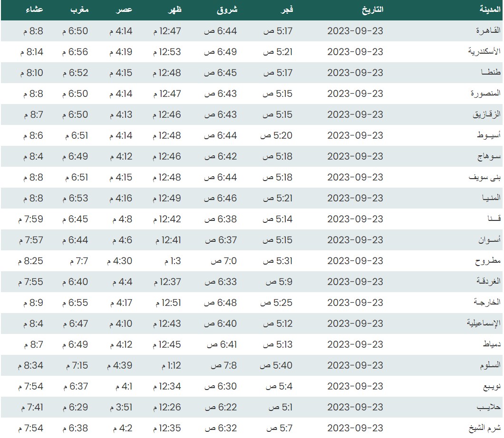Select the عشاء column header

34,10
